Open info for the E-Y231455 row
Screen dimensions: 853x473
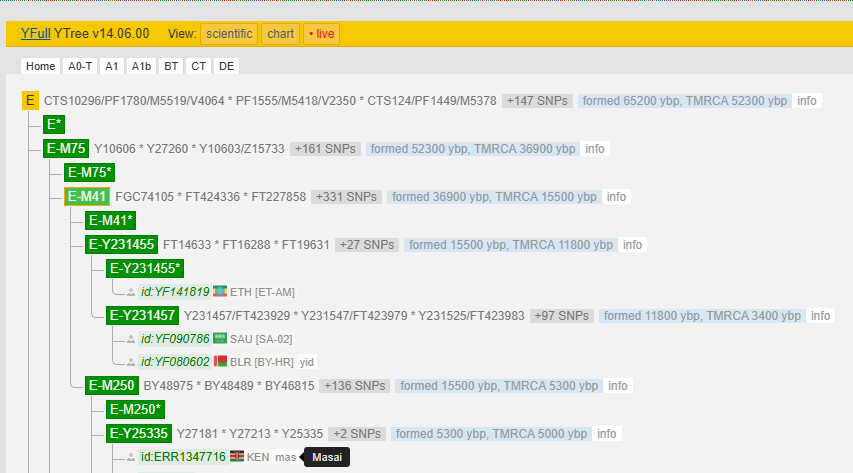tap(632, 245)
